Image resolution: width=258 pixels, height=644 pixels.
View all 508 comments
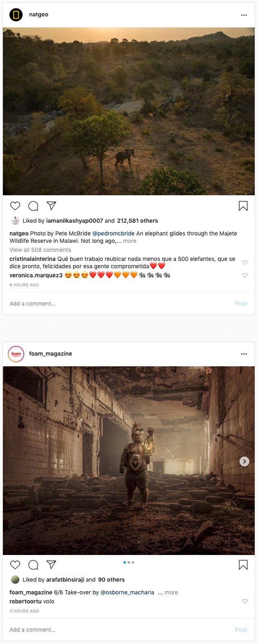click(40, 250)
